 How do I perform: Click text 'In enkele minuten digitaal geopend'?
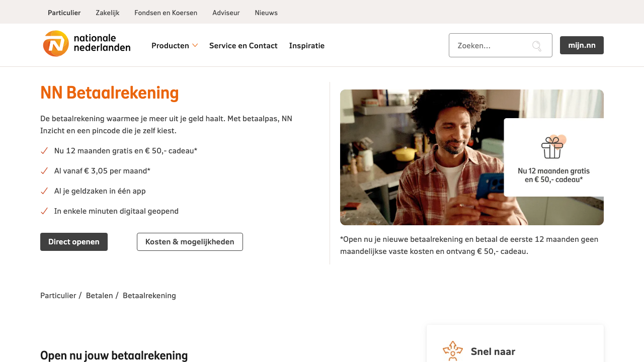[x=116, y=211]
